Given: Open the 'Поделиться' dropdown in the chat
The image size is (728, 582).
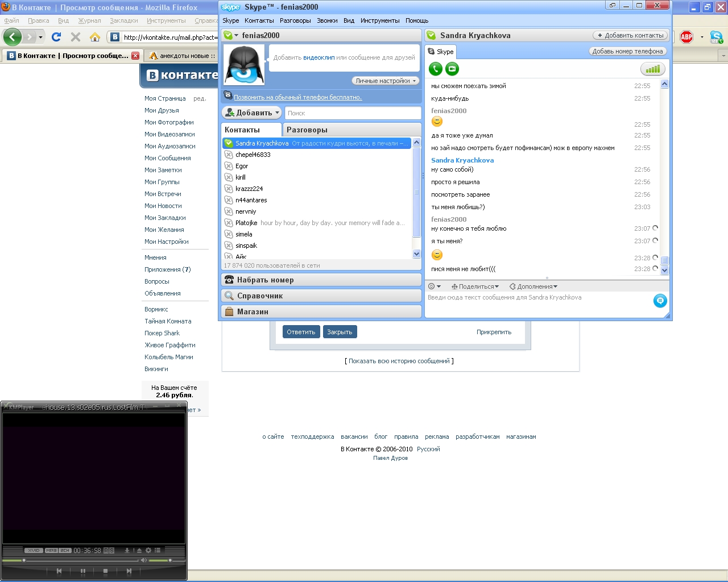Looking at the screenshot, I should pyautogui.click(x=475, y=286).
